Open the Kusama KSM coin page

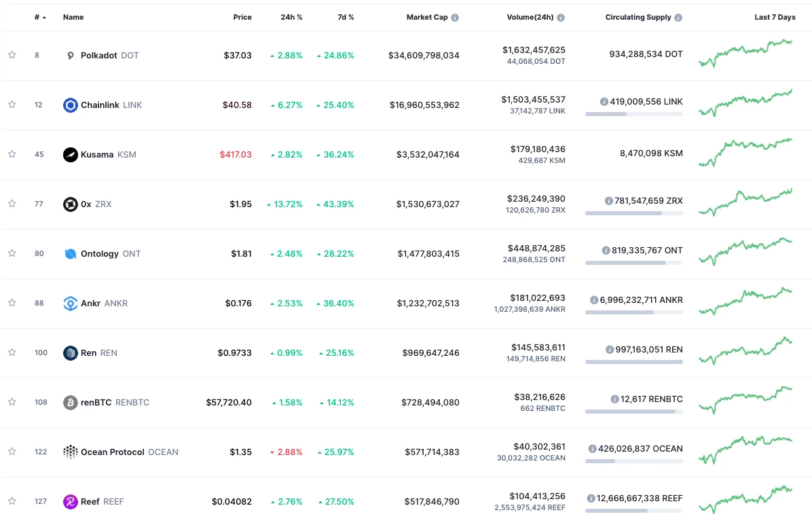pos(108,154)
